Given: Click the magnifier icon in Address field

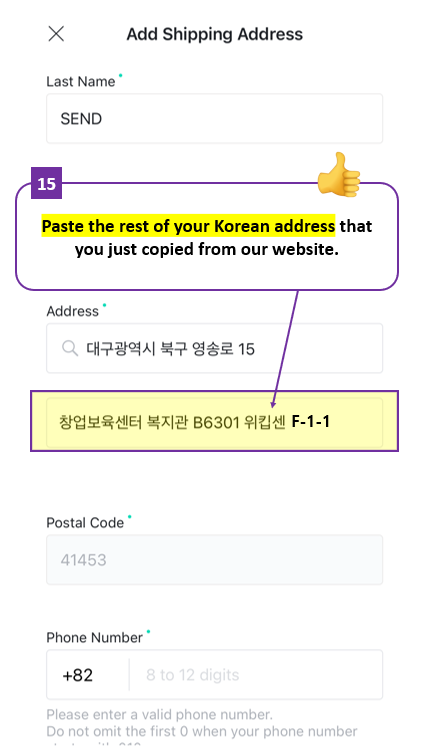Looking at the screenshot, I should point(70,348).
